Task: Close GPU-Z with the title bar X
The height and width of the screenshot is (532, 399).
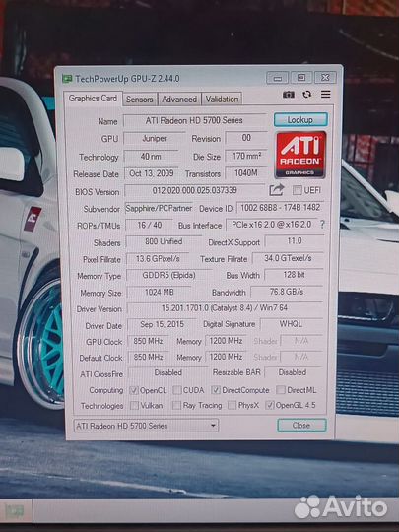Action: point(325,78)
